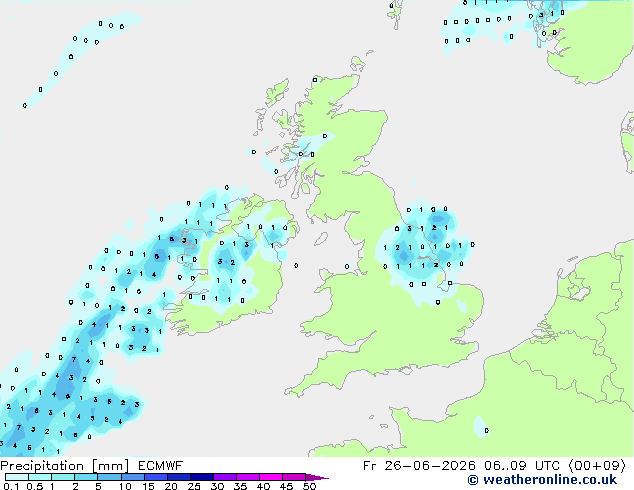Image resolution: width=634 pixels, height=490 pixels.
Task: Select the 30–35 mm purple legend swatch
Action: 224,477
